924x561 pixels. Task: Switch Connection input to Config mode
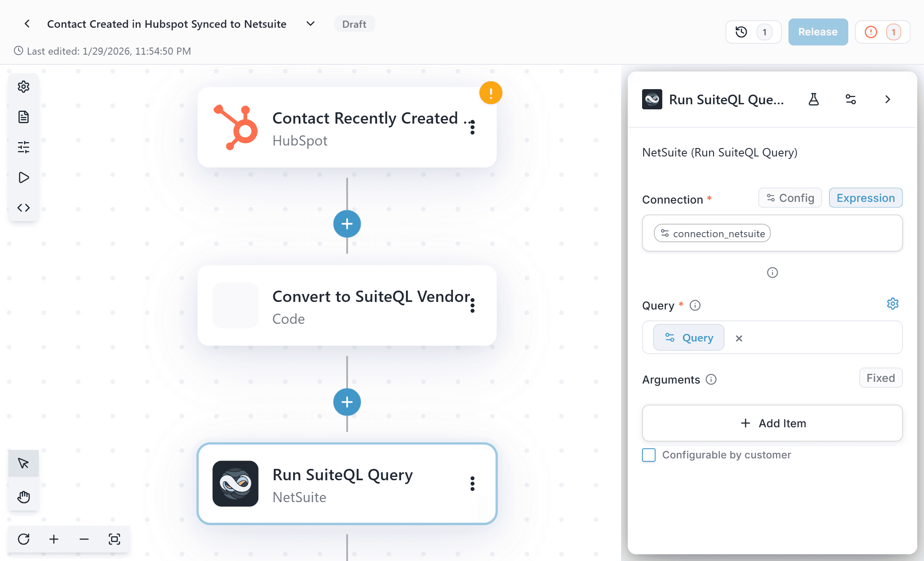(x=790, y=198)
